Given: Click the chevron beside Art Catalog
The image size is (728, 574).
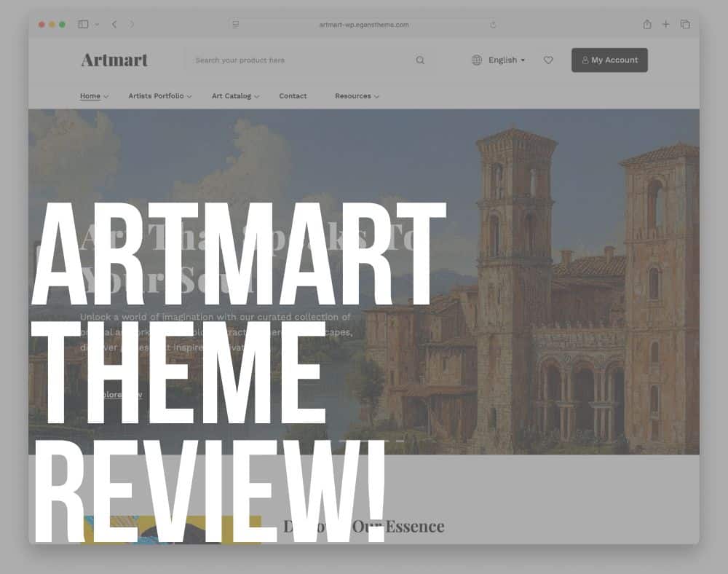Looking at the screenshot, I should coord(257,97).
